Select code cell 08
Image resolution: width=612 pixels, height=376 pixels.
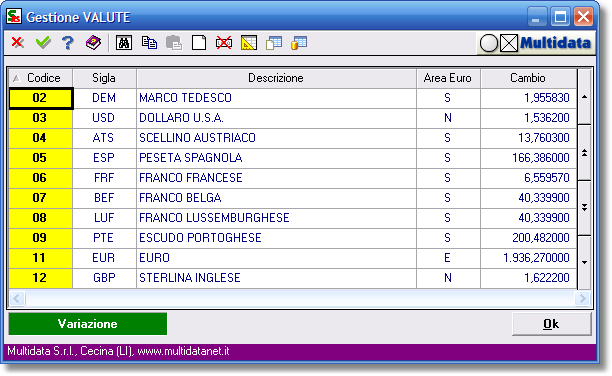(x=41, y=218)
